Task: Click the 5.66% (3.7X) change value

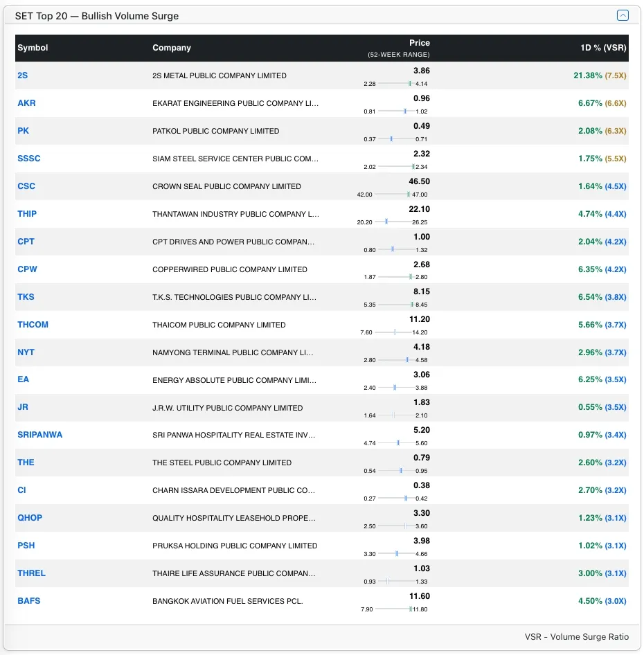Action: tap(602, 325)
